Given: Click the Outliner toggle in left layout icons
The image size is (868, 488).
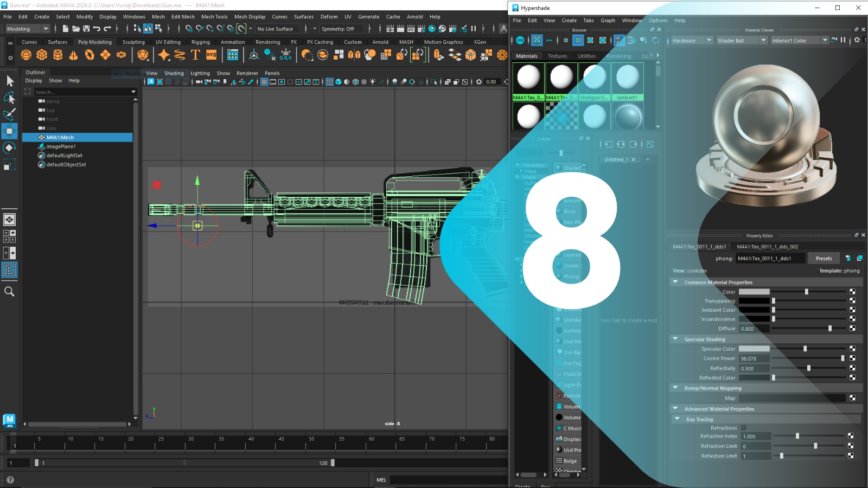Looking at the screenshot, I should pyautogui.click(x=9, y=270).
